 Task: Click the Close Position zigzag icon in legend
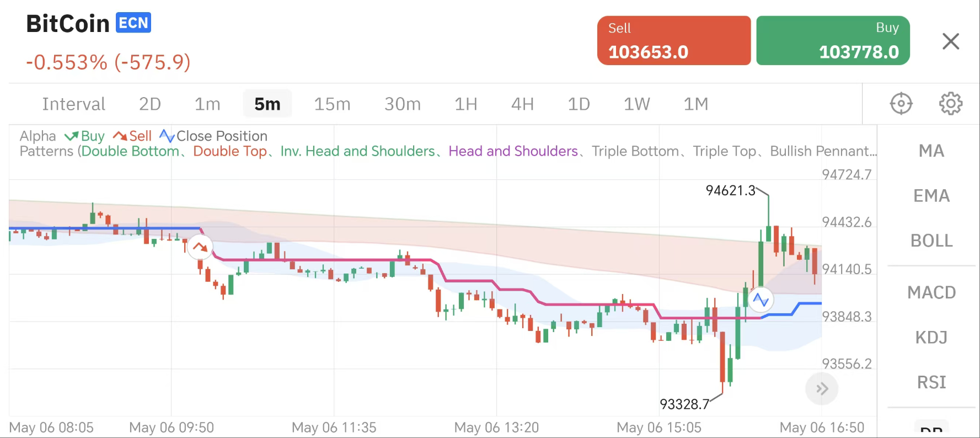coord(166,135)
